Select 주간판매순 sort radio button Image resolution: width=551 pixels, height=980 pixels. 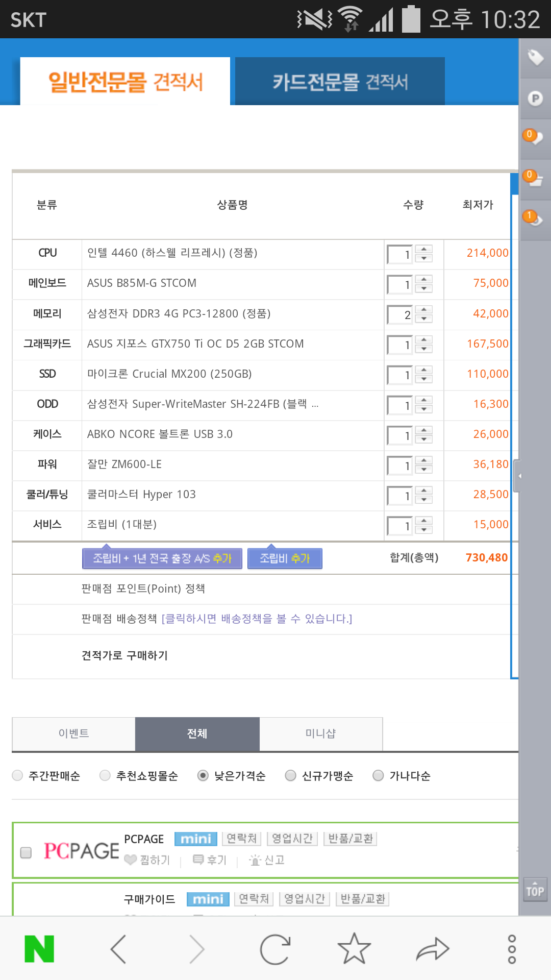pos(17,775)
